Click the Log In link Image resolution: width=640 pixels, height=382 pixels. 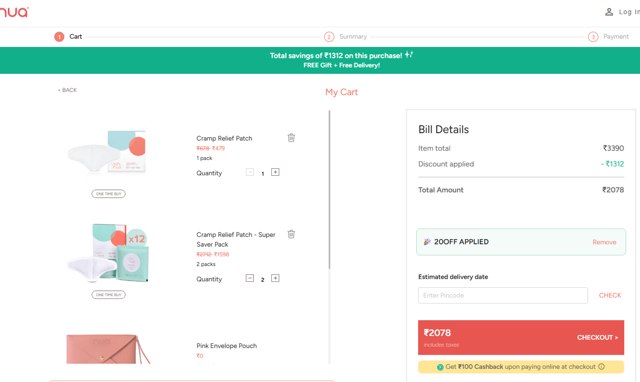(x=629, y=12)
